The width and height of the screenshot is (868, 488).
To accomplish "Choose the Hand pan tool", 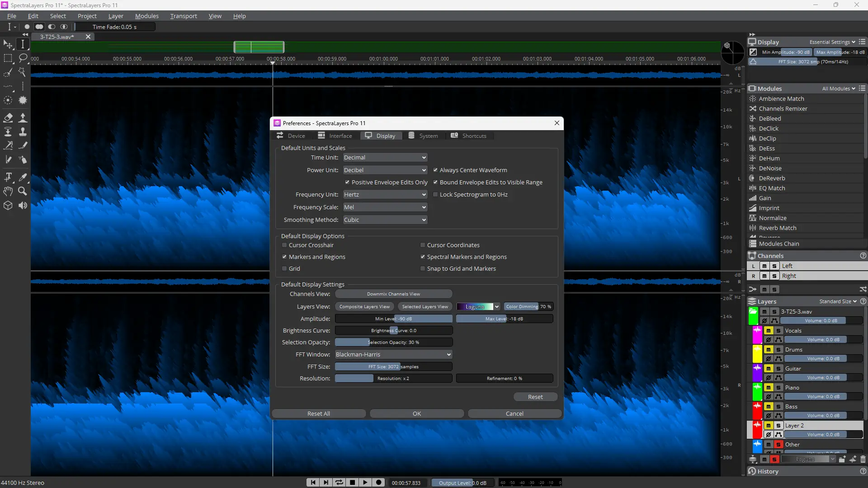I will [x=8, y=191].
